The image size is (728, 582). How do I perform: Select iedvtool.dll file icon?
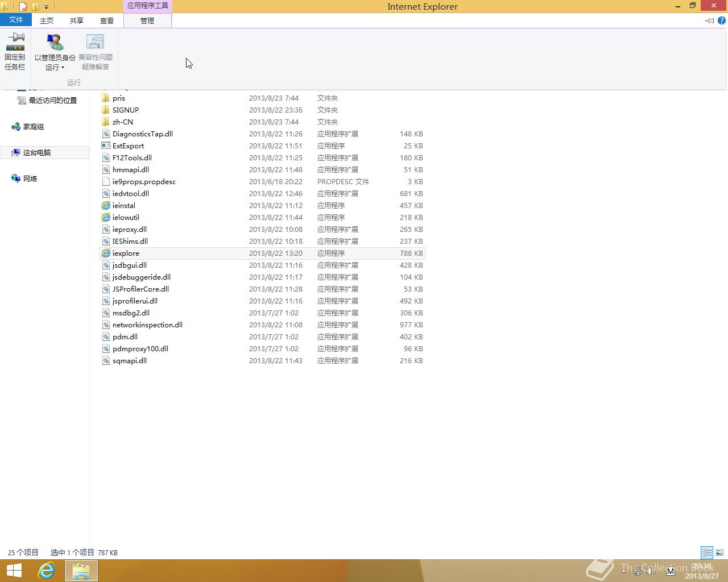coord(106,194)
